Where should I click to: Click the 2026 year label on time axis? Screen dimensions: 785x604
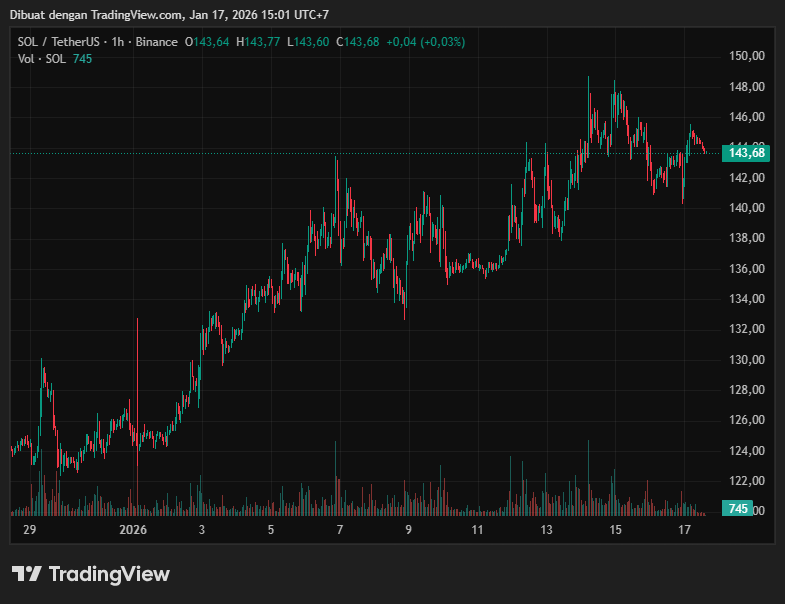coord(133,530)
